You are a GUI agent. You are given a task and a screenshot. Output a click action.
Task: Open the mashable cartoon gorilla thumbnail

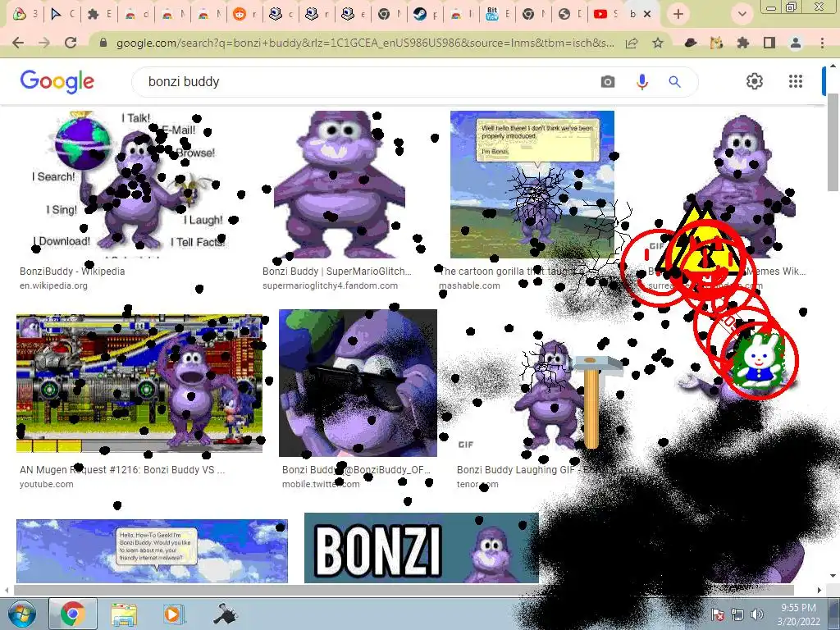532,185
